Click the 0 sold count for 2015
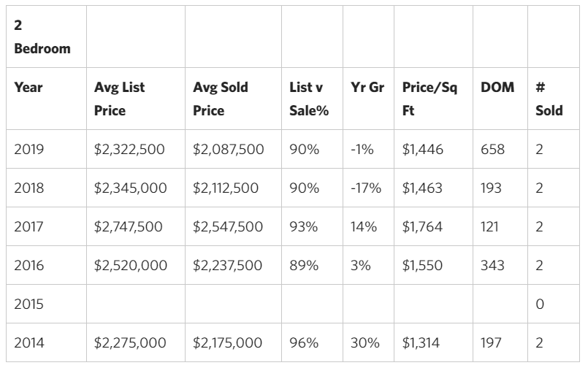Image resolution: width=588 pixels, height=368 pixels. [540, 304]
